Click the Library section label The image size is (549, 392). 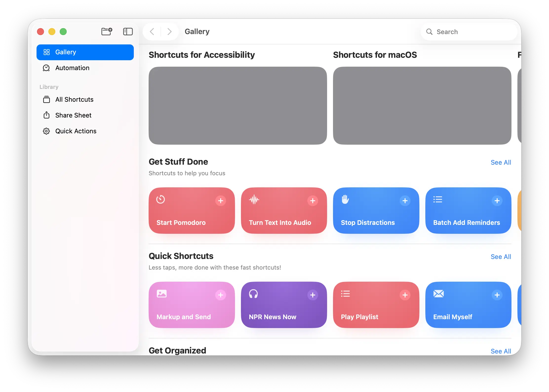click(x=49, y=87)
